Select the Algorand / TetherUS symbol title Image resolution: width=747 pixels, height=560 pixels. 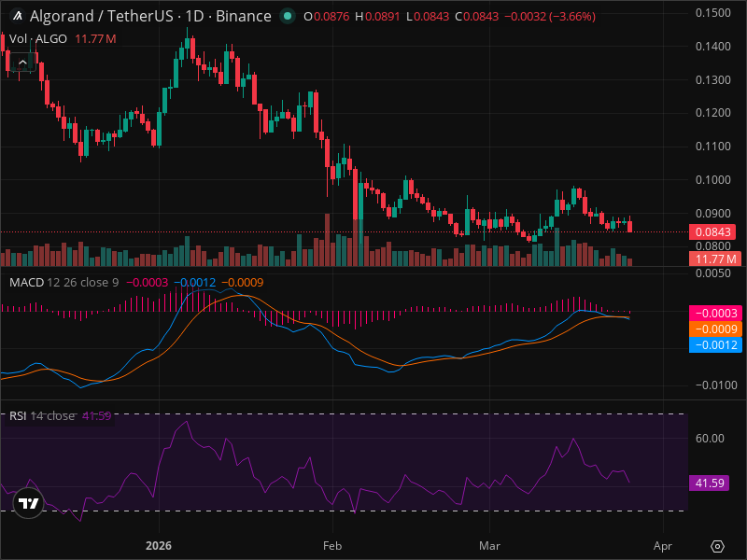point(150,16)
